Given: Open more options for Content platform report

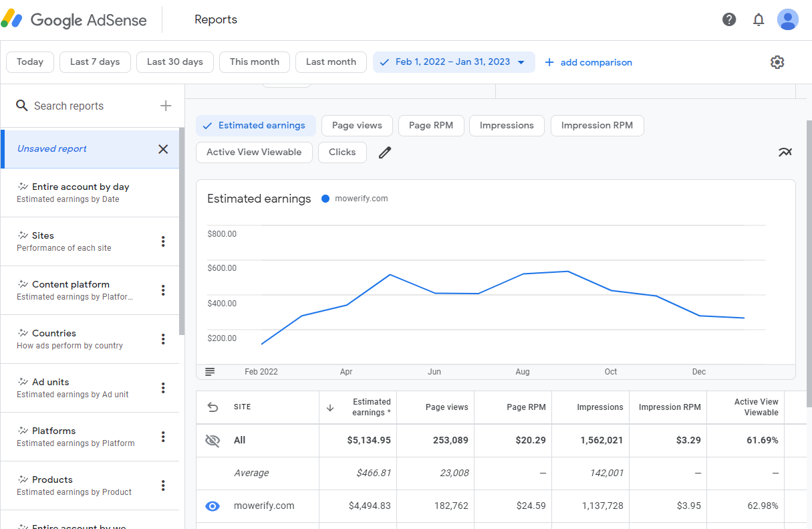Looking at the screenshot, I should coord(163,290).
